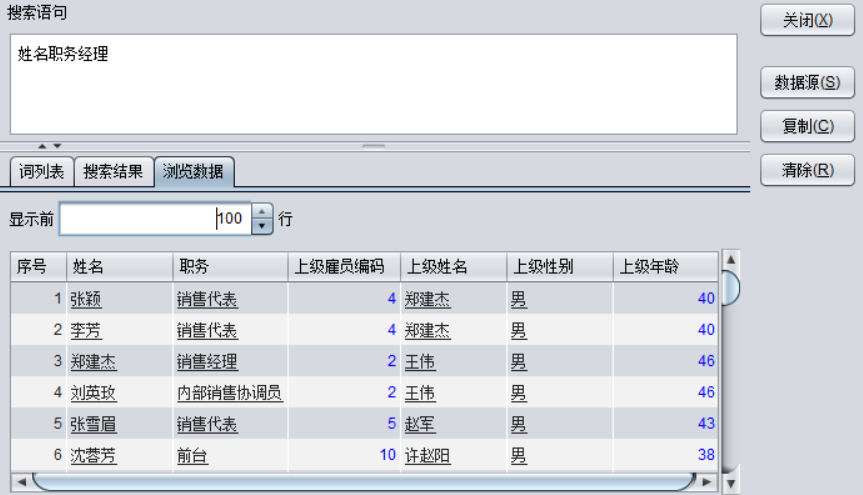
Task: Select the 浏览数据 tab
Action: tap(193, 172)
